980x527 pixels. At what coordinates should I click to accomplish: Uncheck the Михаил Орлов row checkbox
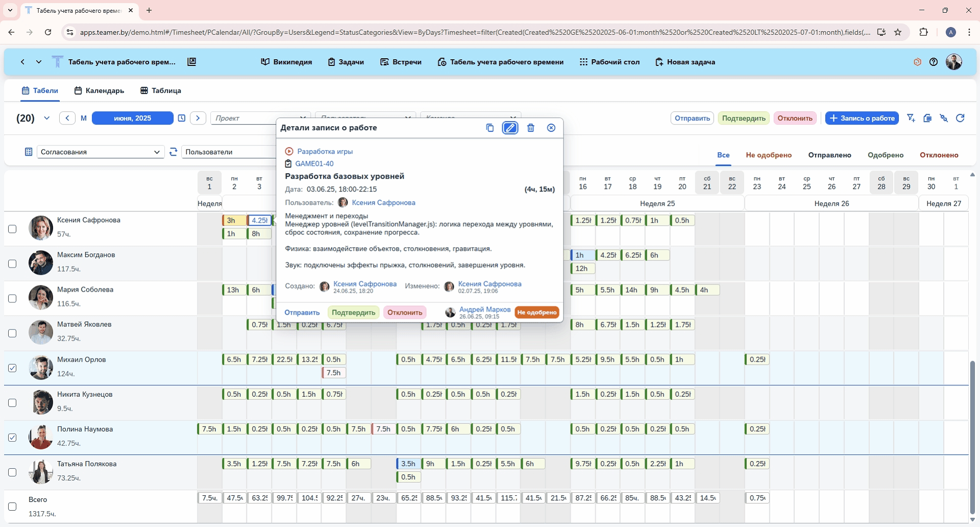[x=12, y=368]
